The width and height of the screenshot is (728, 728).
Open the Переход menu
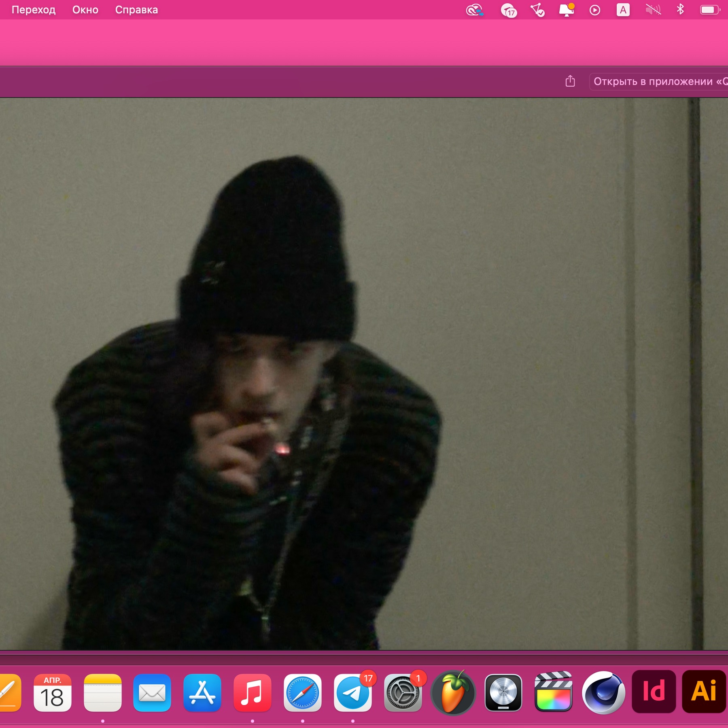tap(34, 10)
